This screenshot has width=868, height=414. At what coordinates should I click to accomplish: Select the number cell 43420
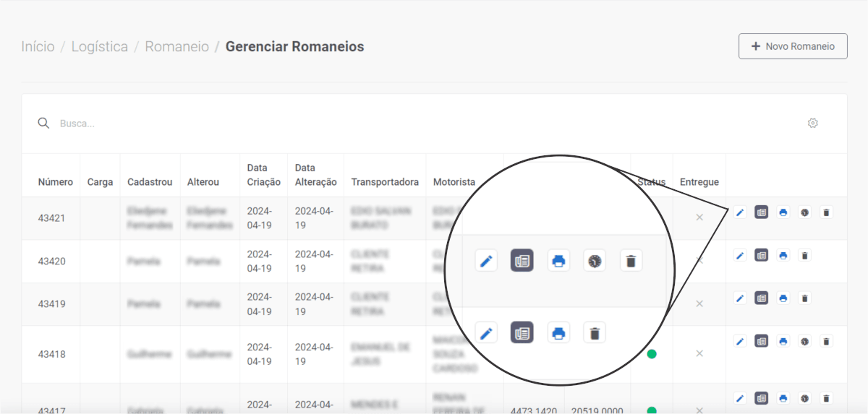pyautogui.click(x=52, y=261)
